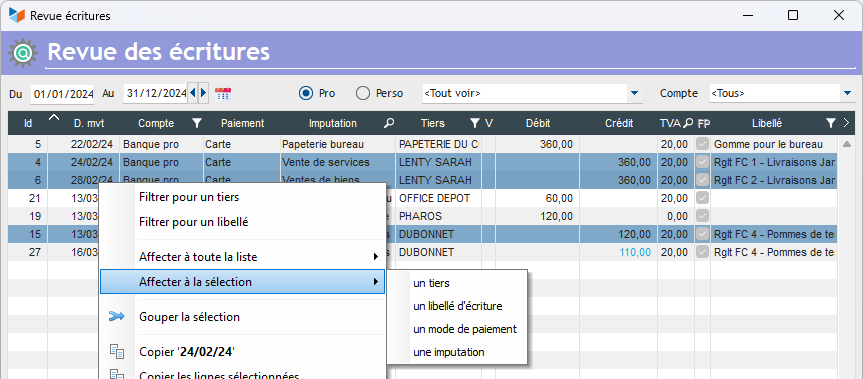Sort by the Débit column header
Viewport: 863px width, 379px height.
click(538, 124)
